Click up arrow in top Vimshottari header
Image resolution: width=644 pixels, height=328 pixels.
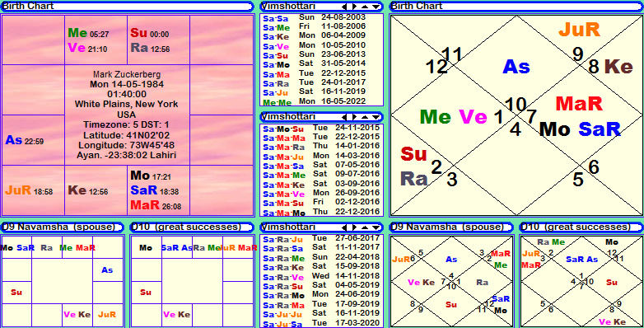pyautogui.click(x=365, y=7)
